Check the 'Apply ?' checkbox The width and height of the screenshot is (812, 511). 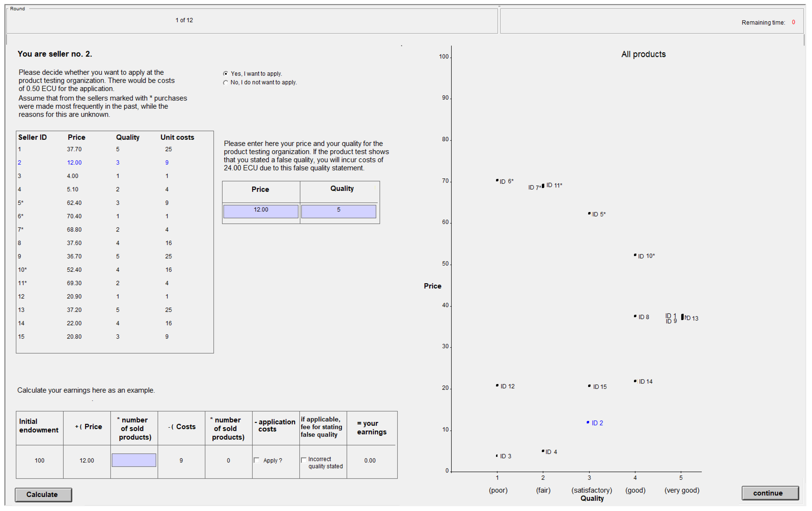pyautogui.click(x=257, y=460)
